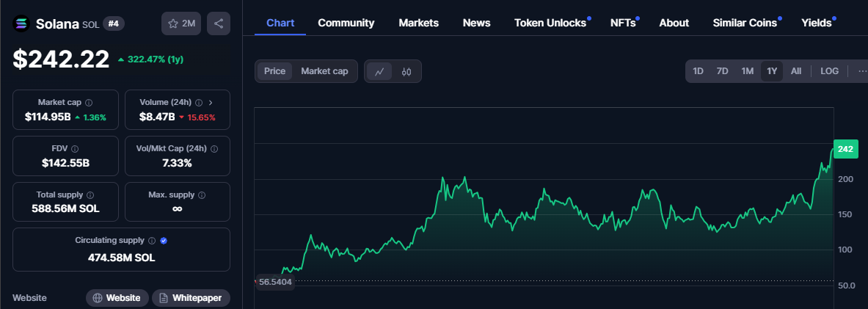Switch to line chart icon
The height and width of the screenshot is (309, 868).
(380, 71)
